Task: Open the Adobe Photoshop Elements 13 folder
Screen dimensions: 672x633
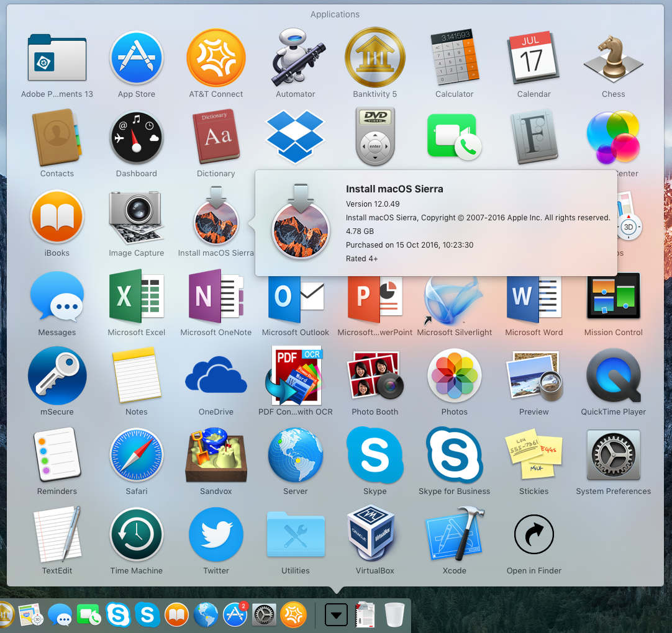Action: (57, 58)
